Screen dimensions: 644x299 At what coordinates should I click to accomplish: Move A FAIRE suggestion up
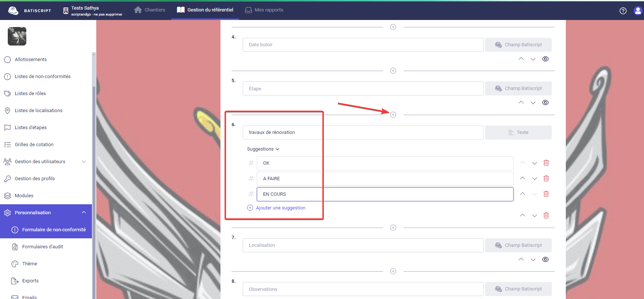(x=523, y=178)
